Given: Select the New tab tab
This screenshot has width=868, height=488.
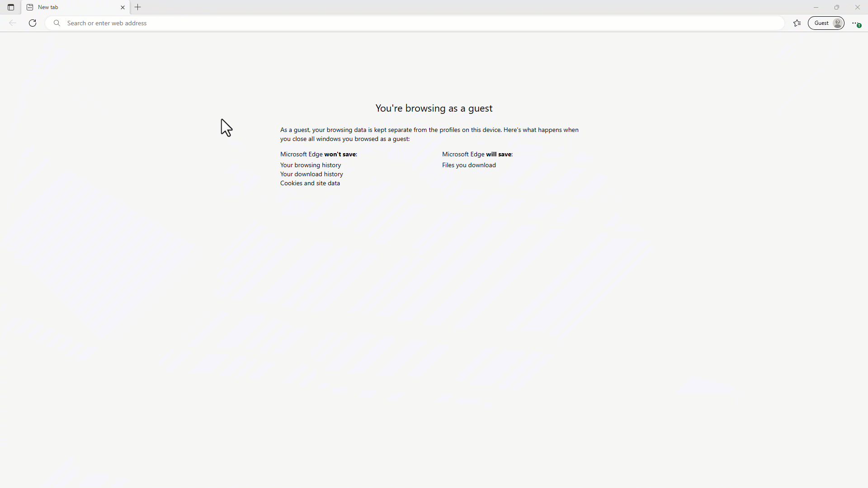Looking at the screenshot, I should (75, 7).
